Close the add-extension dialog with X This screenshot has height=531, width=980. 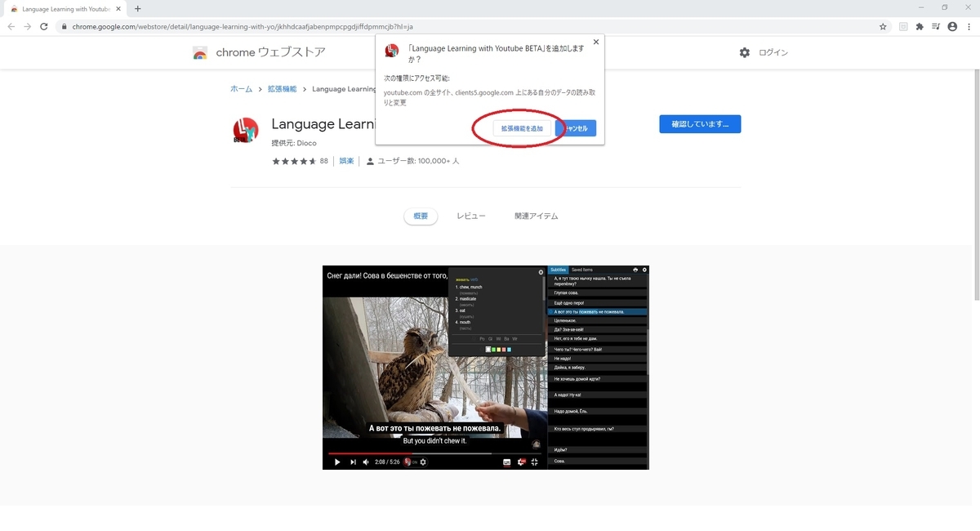(x=595, y=42)
